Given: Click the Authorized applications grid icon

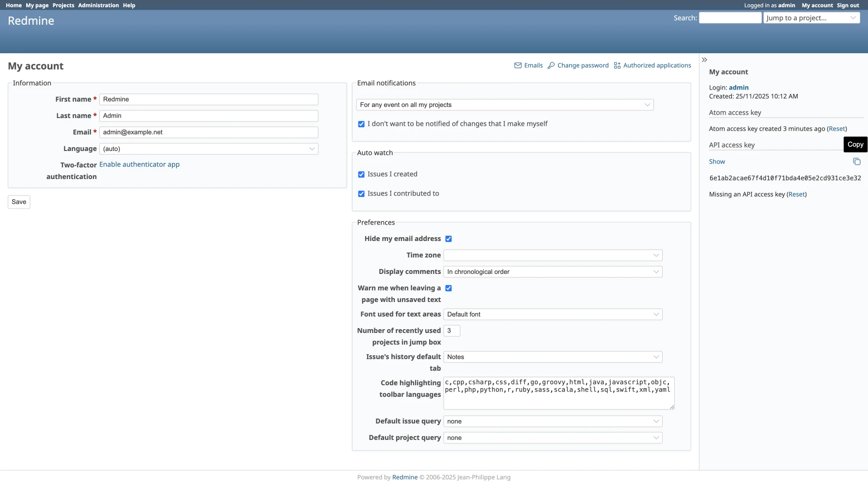Looking at the screenshot, I should pyautogui.click(x=617, y=65).
